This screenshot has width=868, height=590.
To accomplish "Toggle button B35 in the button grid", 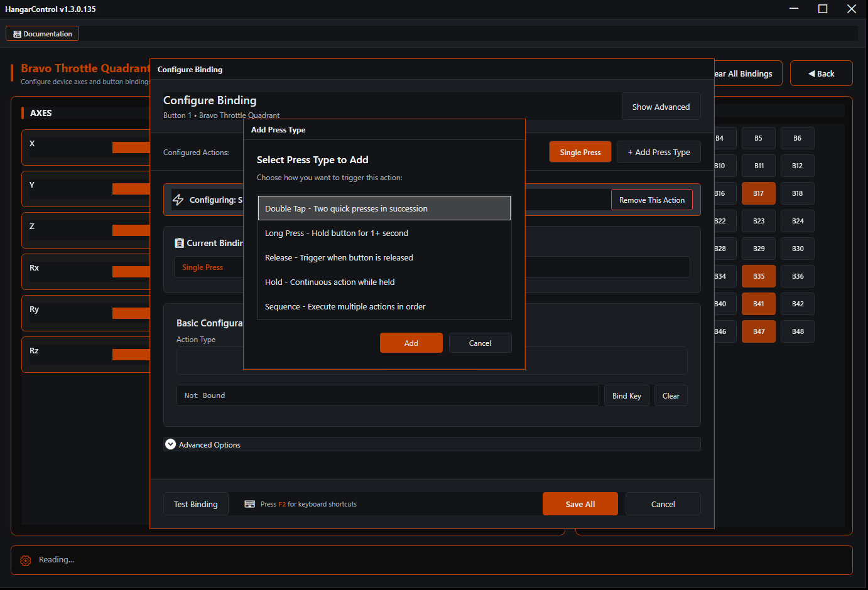I will pos(759,276).
